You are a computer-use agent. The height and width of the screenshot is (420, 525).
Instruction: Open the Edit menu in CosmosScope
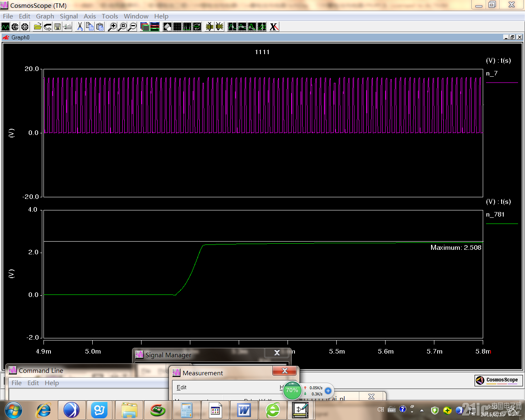click(25, 16)
